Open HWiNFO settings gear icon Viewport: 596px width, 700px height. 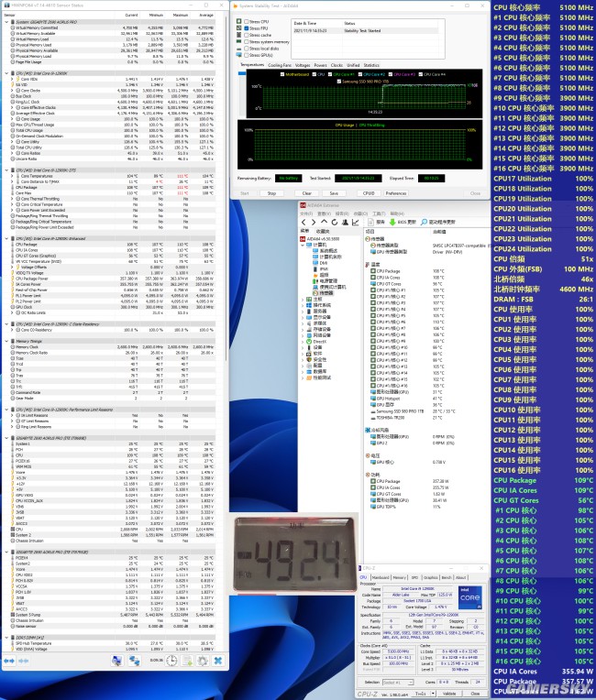coord(203,661)
